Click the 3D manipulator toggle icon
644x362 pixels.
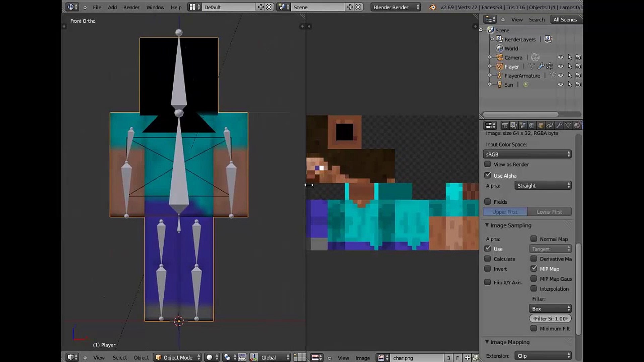point(254,357)
